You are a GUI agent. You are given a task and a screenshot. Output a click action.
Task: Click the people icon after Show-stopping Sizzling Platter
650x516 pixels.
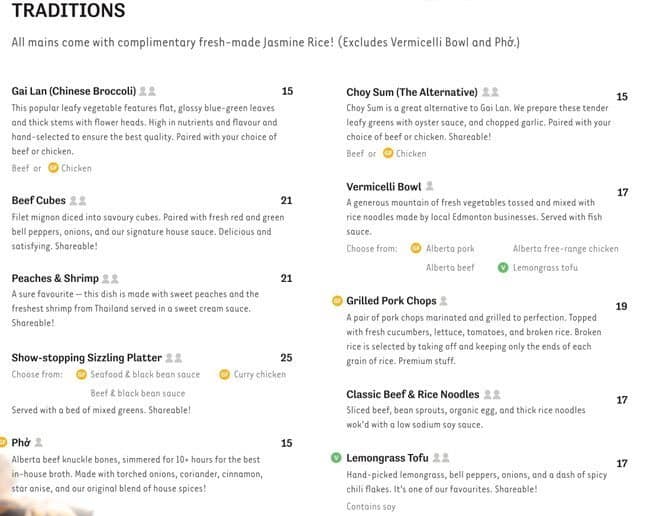(174, 357)
